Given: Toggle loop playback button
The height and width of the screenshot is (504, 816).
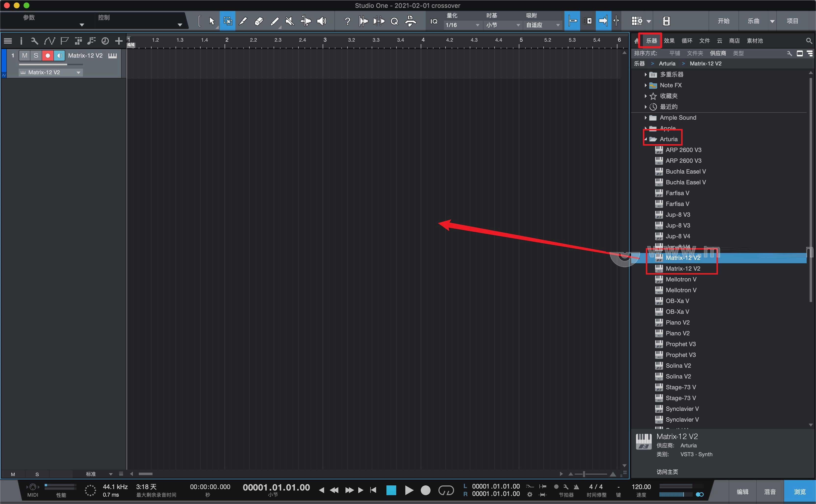Looking at the screenshot, I should coord(446,490).
